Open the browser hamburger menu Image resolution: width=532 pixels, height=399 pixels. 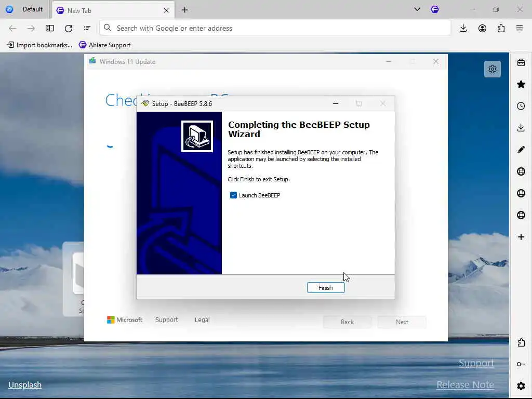(520, 28)
